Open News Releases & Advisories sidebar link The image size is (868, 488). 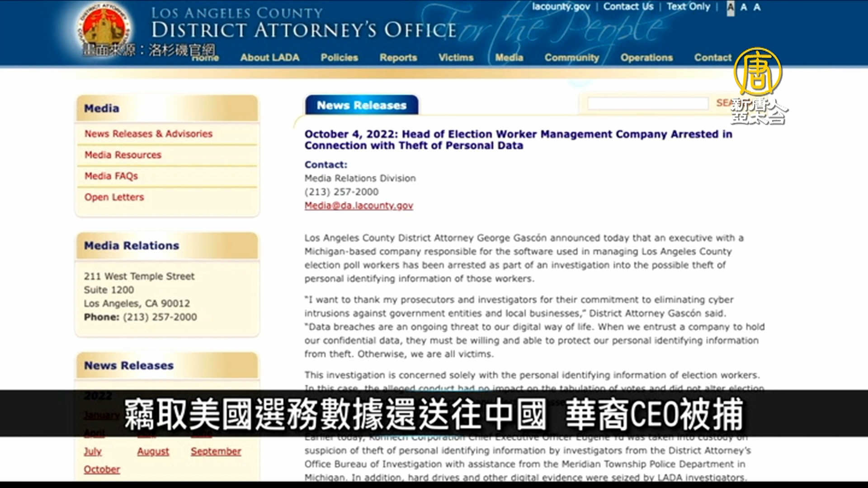tap(148, 134)
